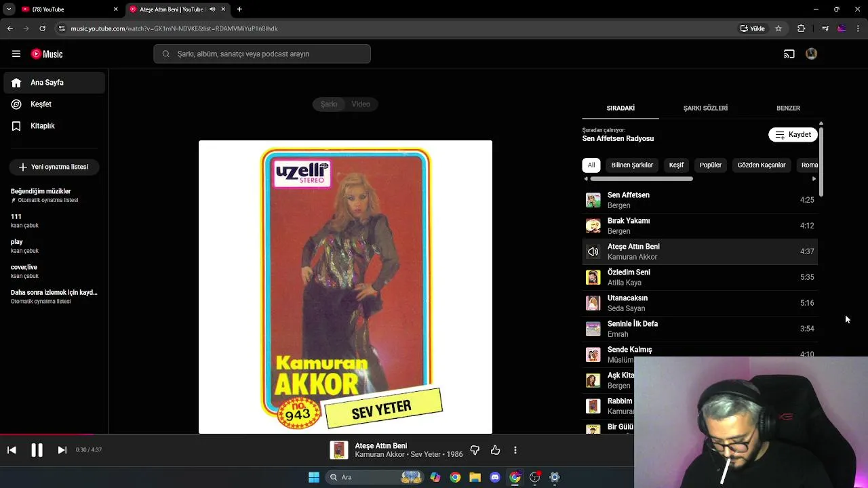Open the tab search dropdown arrow

tap(8, 9)
